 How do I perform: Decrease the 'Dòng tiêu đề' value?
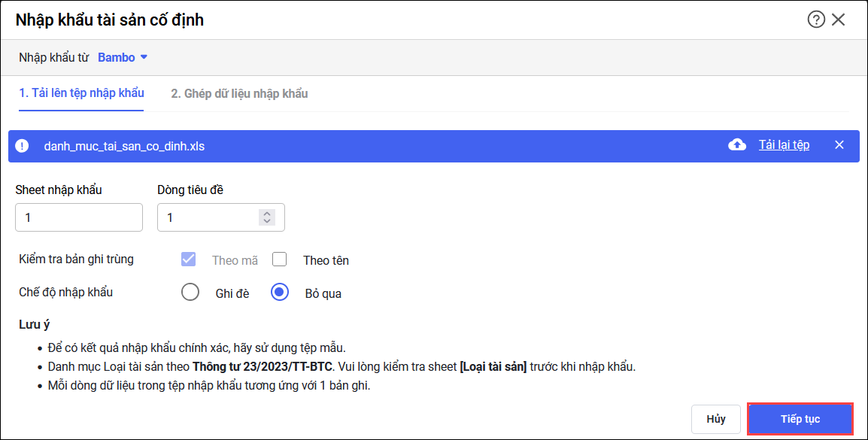click(266, 221)
